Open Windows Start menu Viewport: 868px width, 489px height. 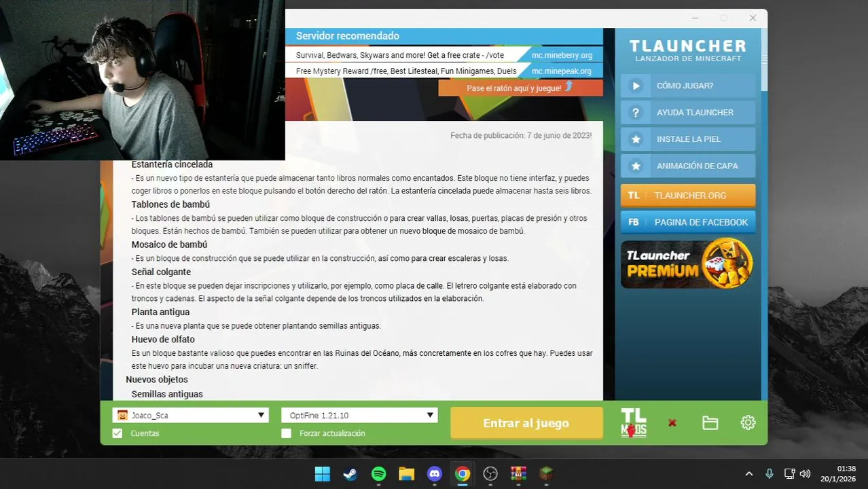(322, 474)
